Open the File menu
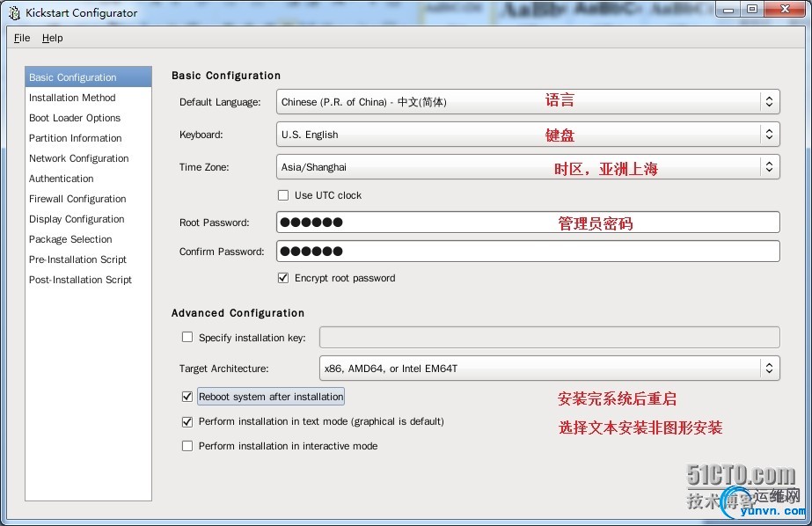 pyautogui.click(x=22, y=38)
